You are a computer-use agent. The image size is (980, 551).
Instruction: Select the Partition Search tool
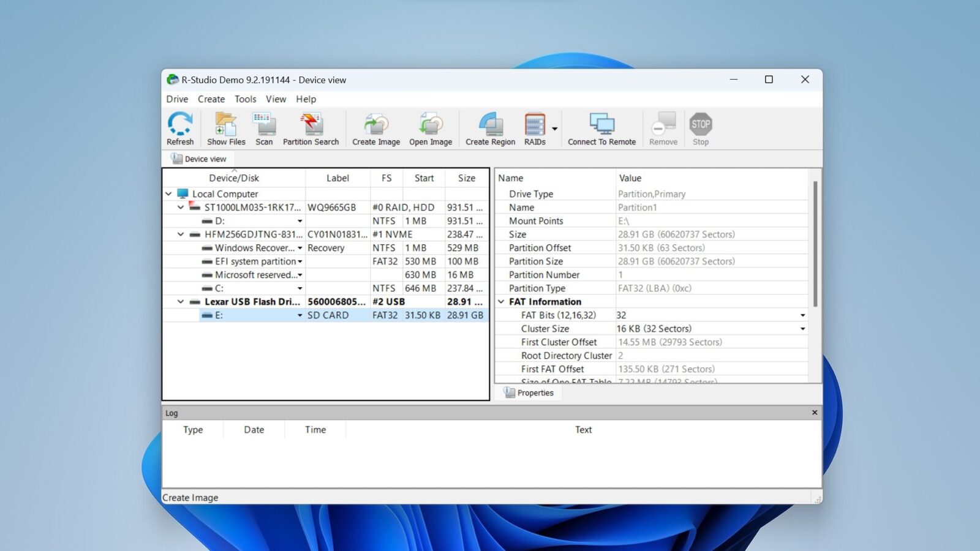click(310, 128)
